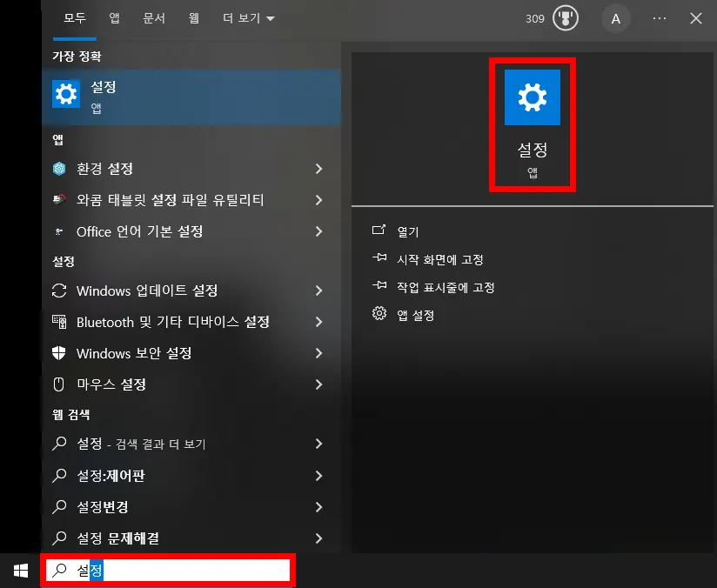Expand 설정 문제해결 web result arrow
Screen dimensions: 717x588
pos(318,538)
